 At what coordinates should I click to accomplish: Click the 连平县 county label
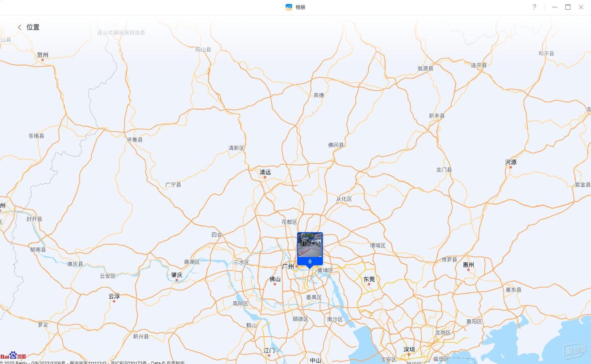[479, 65]
